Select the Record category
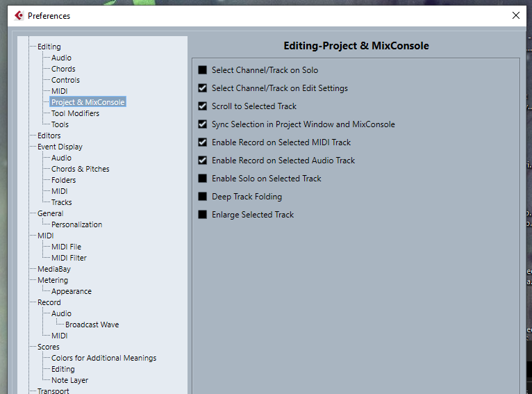Image resolution: width=532 pixels, height=394 pixels. point(49,302)
